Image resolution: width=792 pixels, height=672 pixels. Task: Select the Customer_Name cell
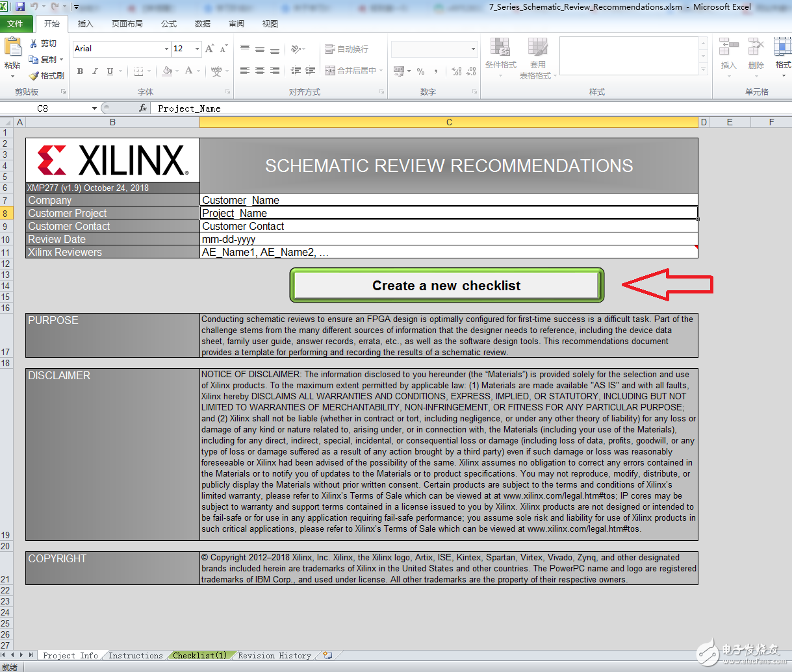(x=449, y=200)
